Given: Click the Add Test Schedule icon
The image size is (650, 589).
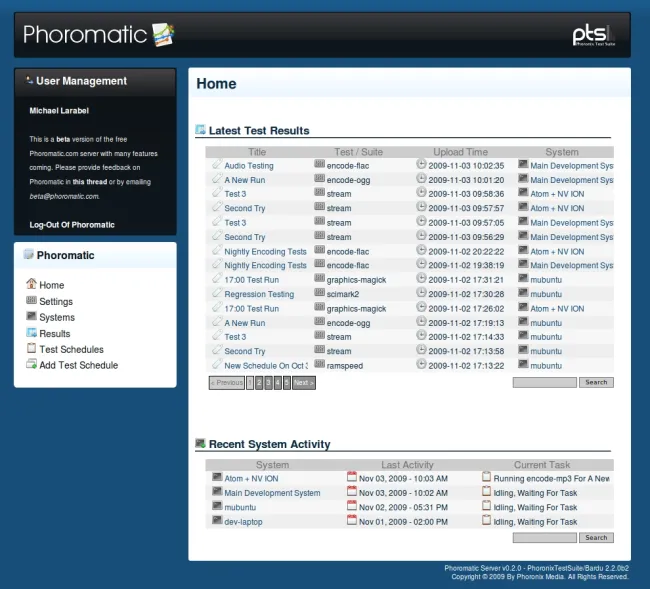Looking at the screenshot, I should [x=31, y=365].
